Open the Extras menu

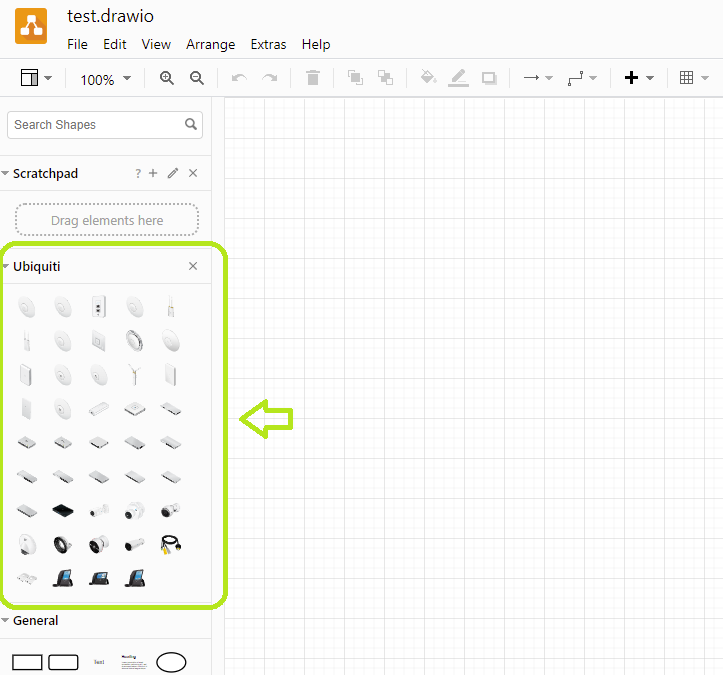tap(268, 44)
